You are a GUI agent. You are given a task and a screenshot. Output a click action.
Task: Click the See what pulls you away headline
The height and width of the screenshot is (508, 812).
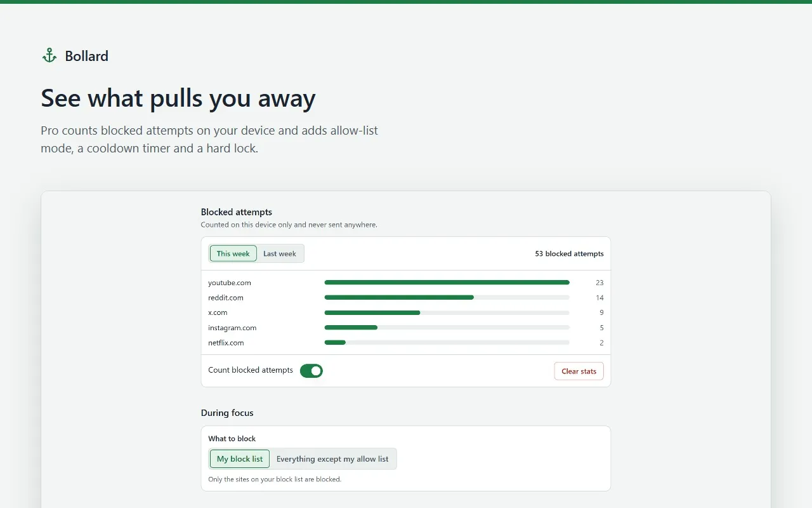pos(178,98)
